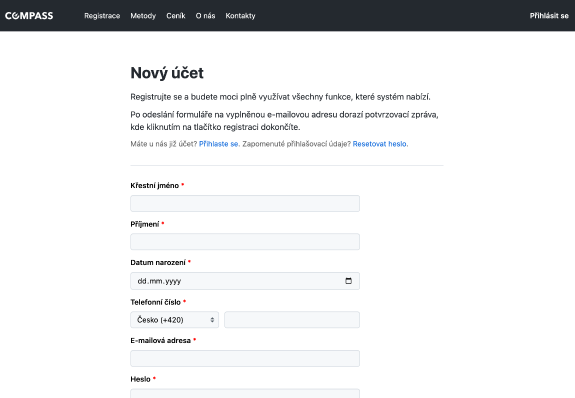Click the phone number input next to country code

(x=292, y=320)
